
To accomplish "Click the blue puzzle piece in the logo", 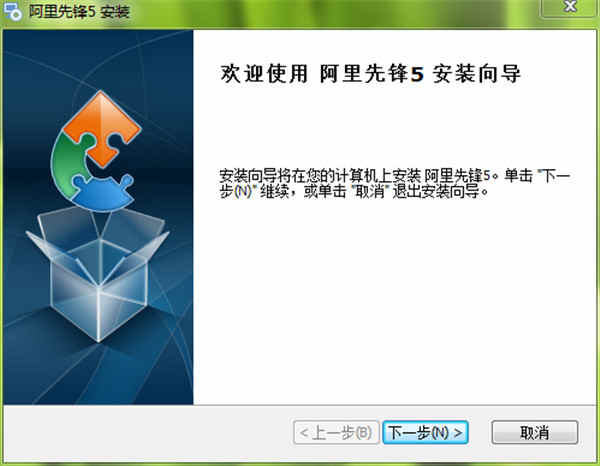I will coord(103,192).
